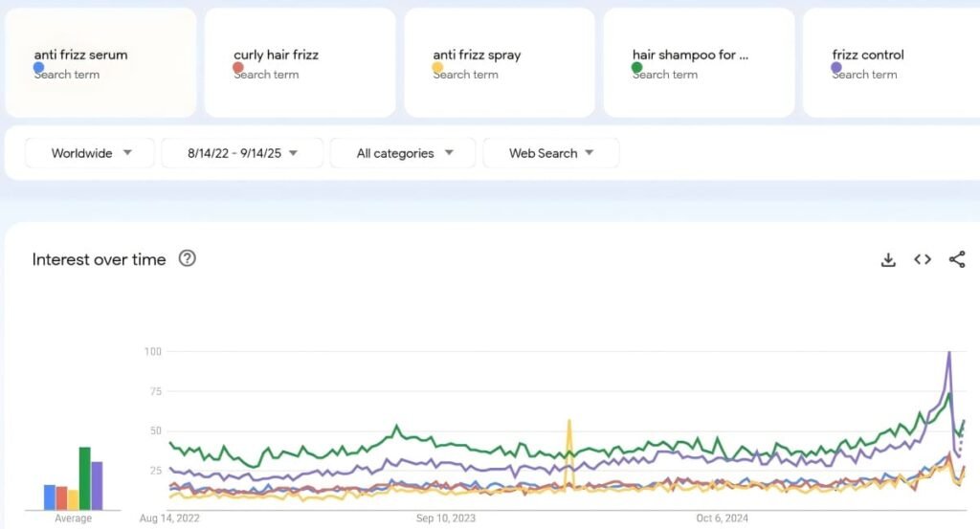This screenshot has width=980, height=529.
Task: Expand the 8/14/22 - 9/14/25 date range dropdown
Action: [x=242, y=153]
